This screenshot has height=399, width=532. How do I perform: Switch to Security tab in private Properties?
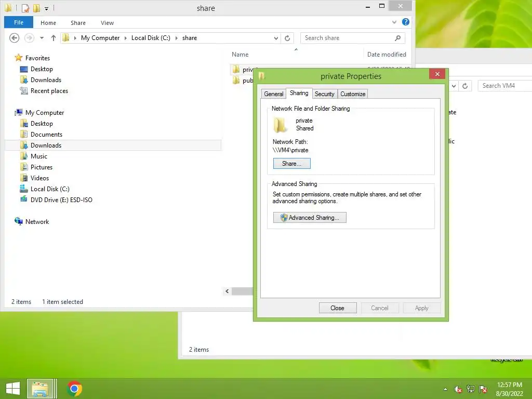324,94
